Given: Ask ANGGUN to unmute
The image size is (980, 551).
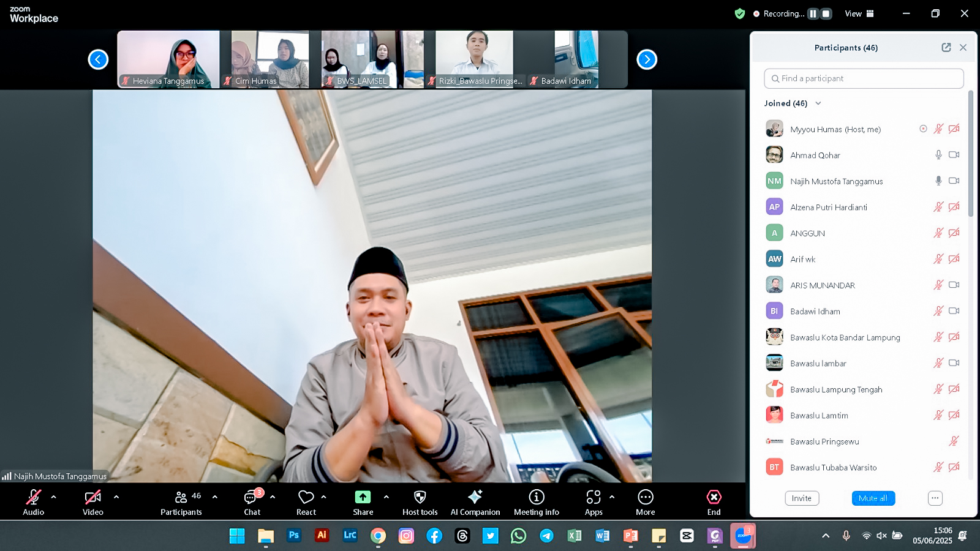Looking at the screenshot, I should pyautogui.click(x=938, y=233).
